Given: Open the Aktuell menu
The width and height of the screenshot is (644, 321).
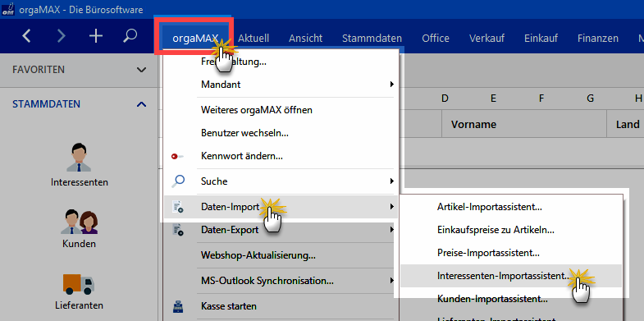Looking at the screenshot, I should point(253,39).
